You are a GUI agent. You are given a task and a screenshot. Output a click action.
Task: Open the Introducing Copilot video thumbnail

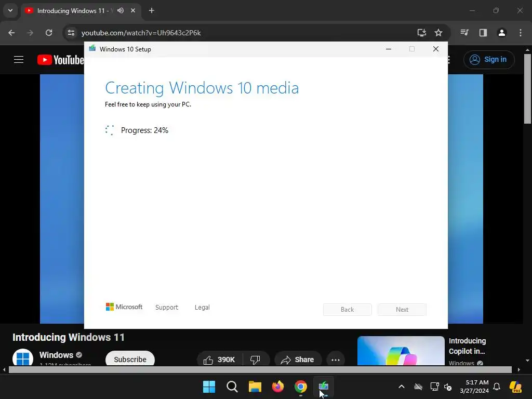[x=401, y=351]
